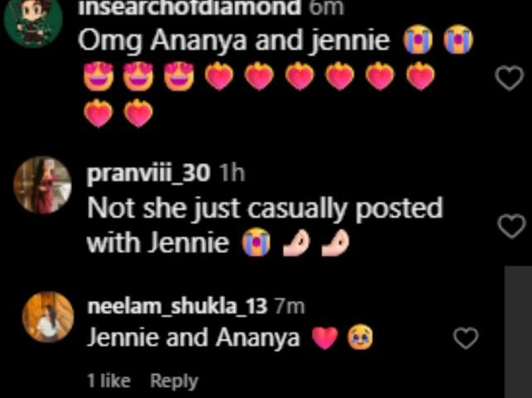Select the "Jennie and Ananya" comment text
Image resolution: width=532 pixels, height=398 pixels.
(194, 338)
